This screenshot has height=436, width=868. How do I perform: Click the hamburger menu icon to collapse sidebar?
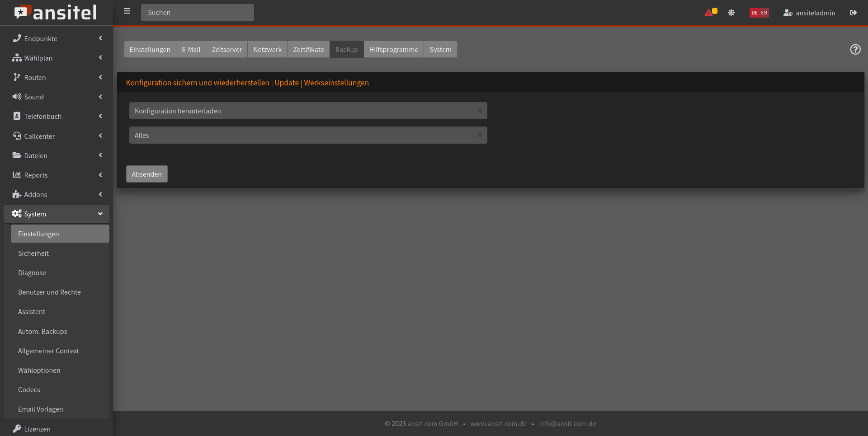127,11
